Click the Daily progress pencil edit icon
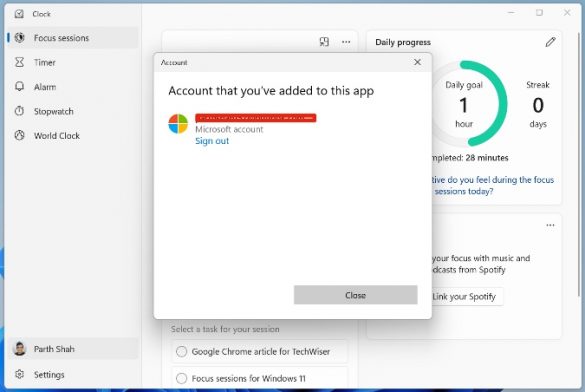 point(550,42)
